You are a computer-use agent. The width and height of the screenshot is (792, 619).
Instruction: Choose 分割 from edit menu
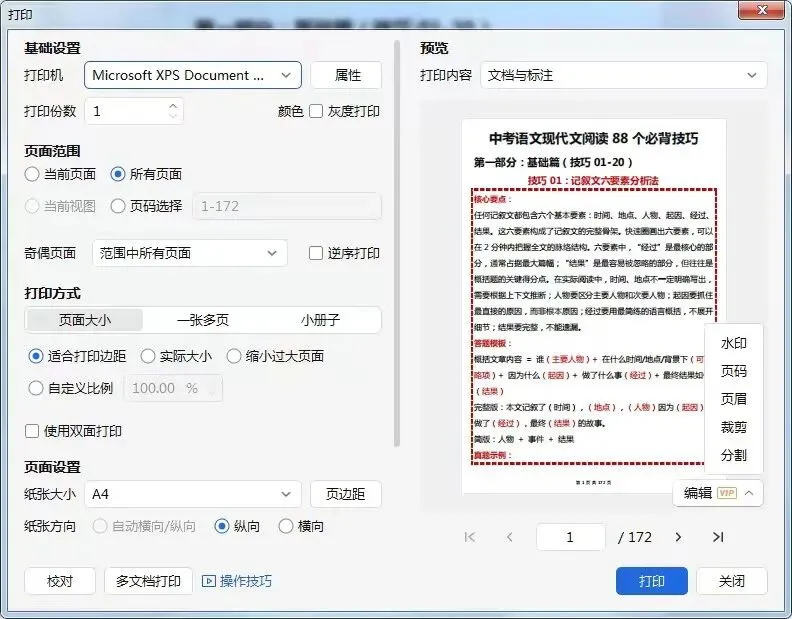733,455
